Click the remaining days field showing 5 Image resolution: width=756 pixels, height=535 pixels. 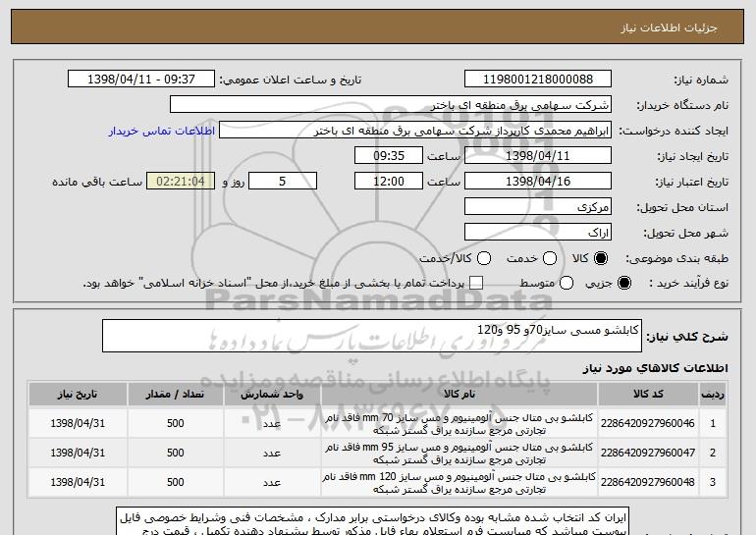point(283,182)
